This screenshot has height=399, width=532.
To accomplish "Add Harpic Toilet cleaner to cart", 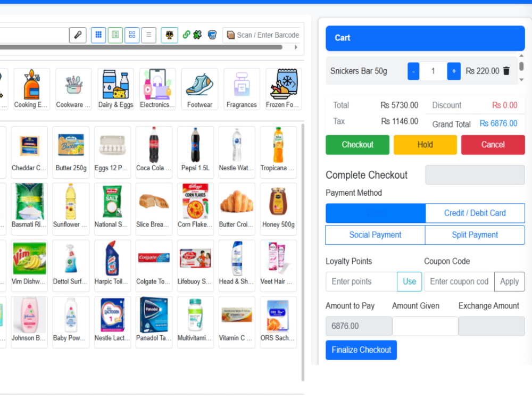I will click(112, 265).
